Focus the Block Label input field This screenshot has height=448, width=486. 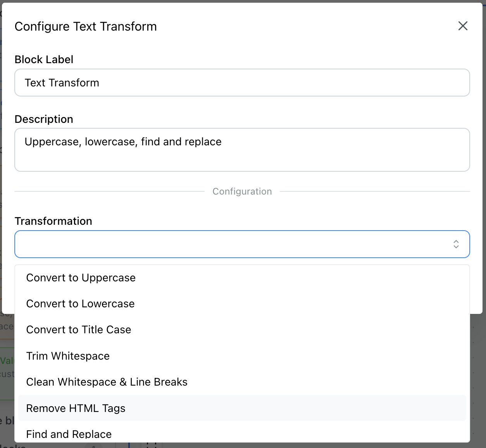point(242,83)
